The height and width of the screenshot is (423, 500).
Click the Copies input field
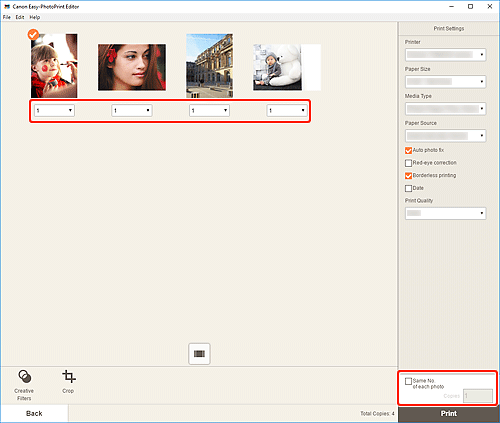pos(478,396)
